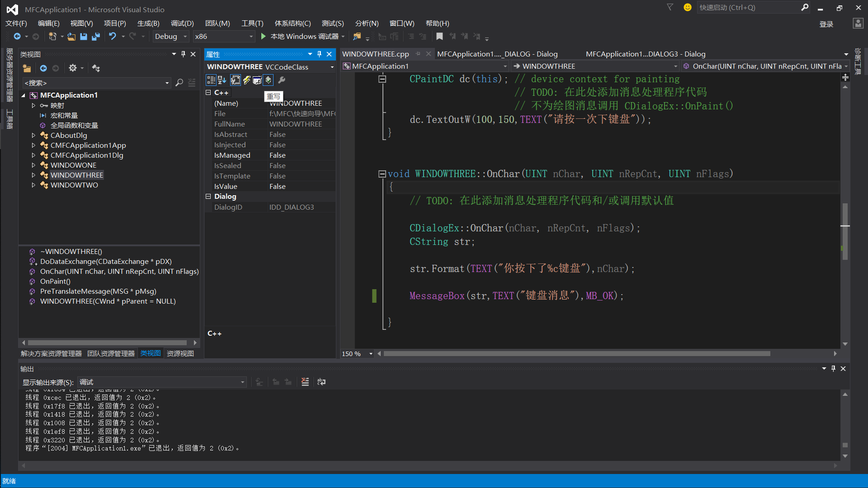Image resolution: width=868 pixels, height=488 pixels.
Task: Click the 登录 sign-in link
Action: 826,24
